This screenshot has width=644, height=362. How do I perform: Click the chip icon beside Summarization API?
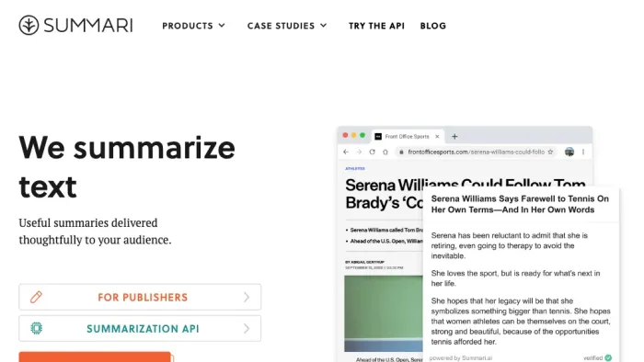(36, 328)
